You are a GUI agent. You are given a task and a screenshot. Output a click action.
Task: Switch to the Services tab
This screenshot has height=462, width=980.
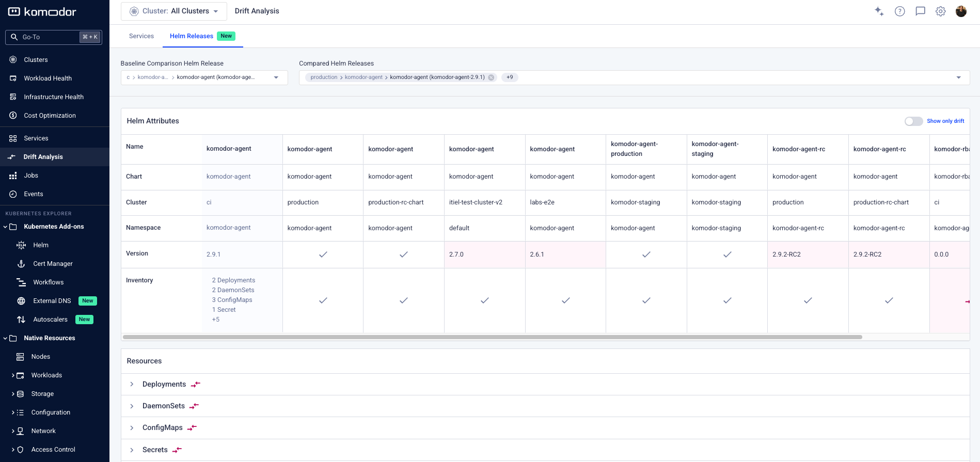pos(141,36)
